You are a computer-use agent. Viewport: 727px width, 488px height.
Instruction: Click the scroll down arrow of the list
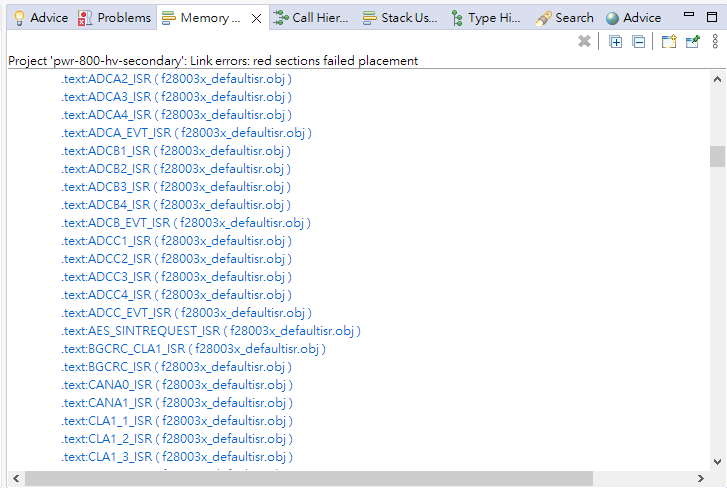click(717, 462)
